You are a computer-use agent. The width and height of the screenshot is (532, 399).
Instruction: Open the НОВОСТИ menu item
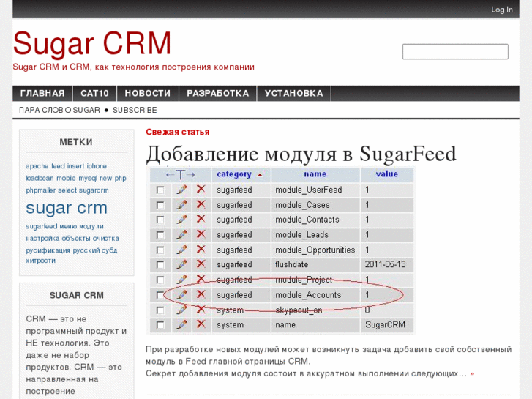(x=148, y=94)
